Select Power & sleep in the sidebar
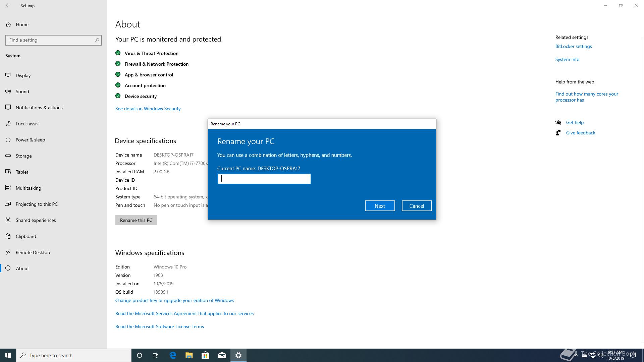644x362 pixels. 30,140
